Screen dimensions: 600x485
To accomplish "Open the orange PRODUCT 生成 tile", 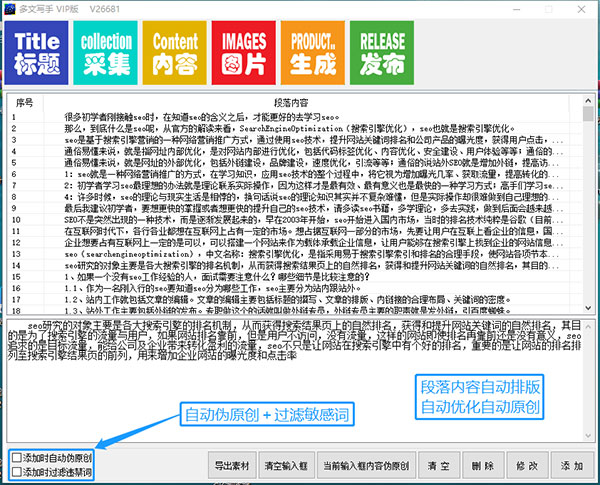I will pyautogui.click(x=313, y=53).
